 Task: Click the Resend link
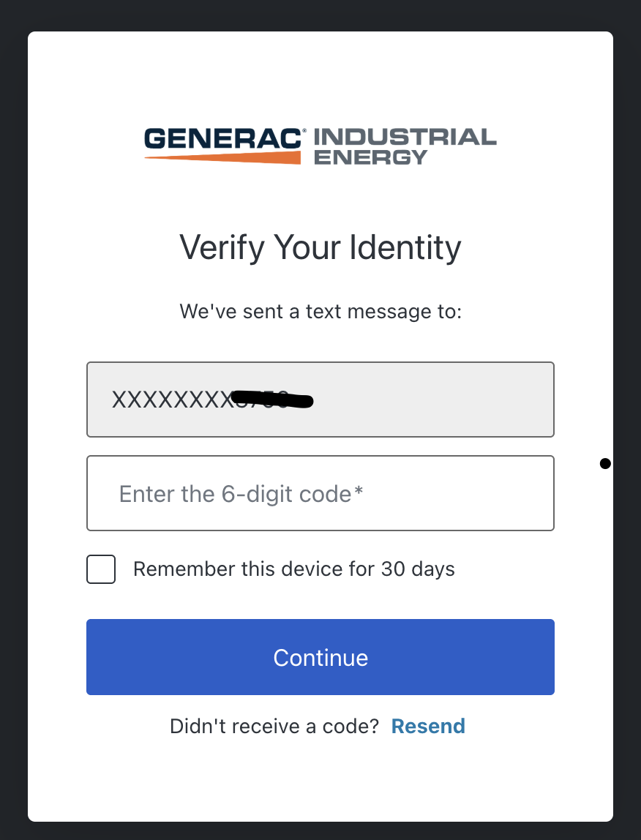pos(428,726)
